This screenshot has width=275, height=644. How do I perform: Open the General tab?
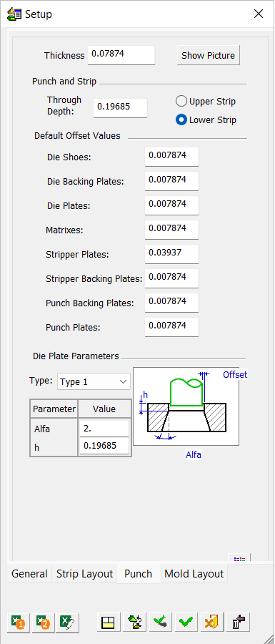tap(29, 574)
